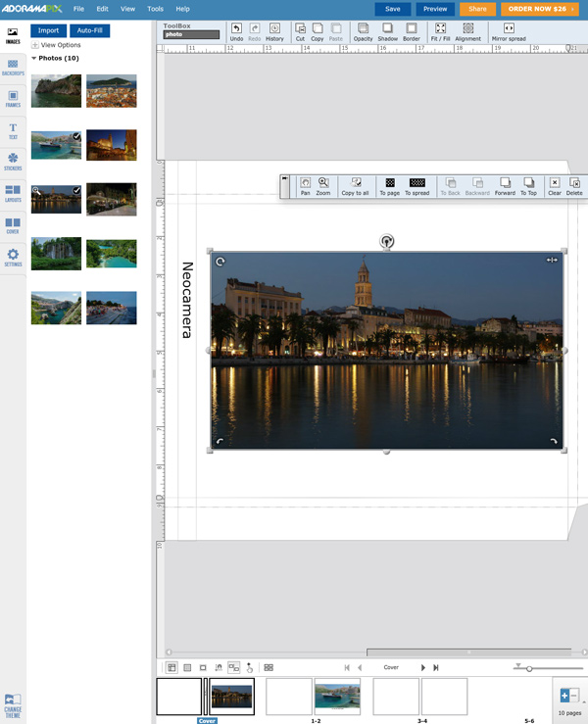Open the History panel icon
Image resolution: width=588 pixels, height=724 pixels.
click(x=274, y=31)
